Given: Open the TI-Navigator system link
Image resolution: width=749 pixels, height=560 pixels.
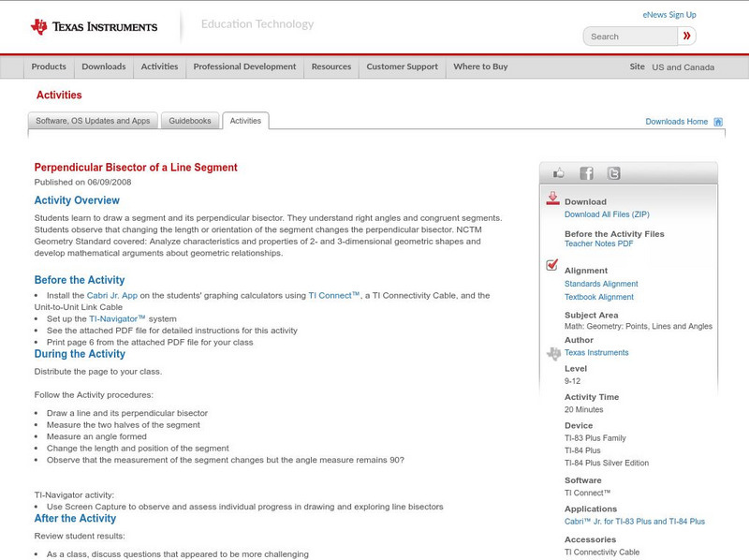Looking at the screenshot, I should pos(117,318).
